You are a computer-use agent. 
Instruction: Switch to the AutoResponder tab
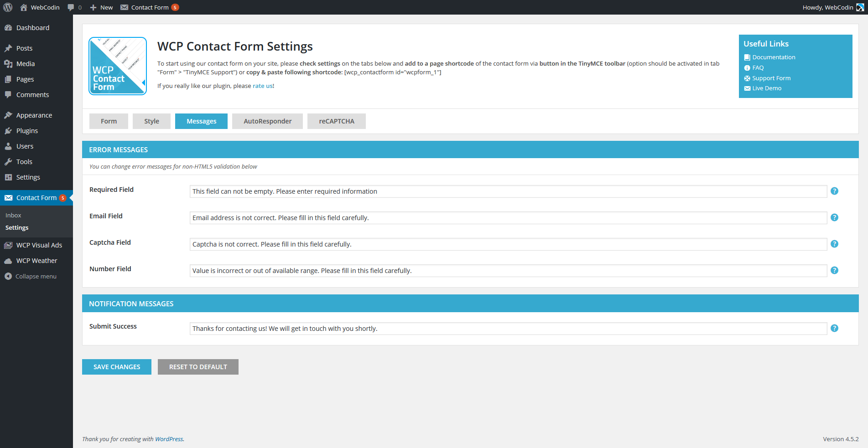click(267, 121)
